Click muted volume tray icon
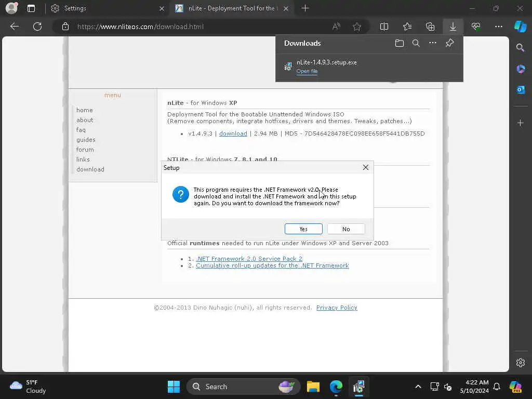 tap(448, 387)
